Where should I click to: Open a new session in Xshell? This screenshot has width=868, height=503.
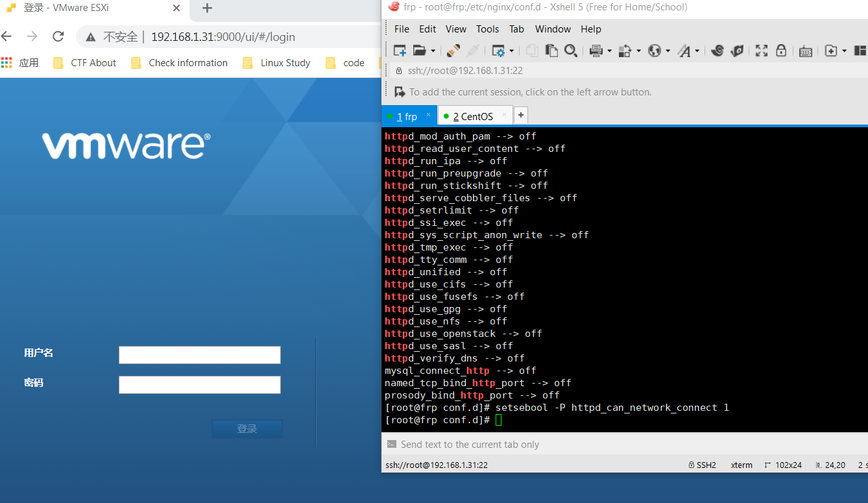[x=400, y=51]
